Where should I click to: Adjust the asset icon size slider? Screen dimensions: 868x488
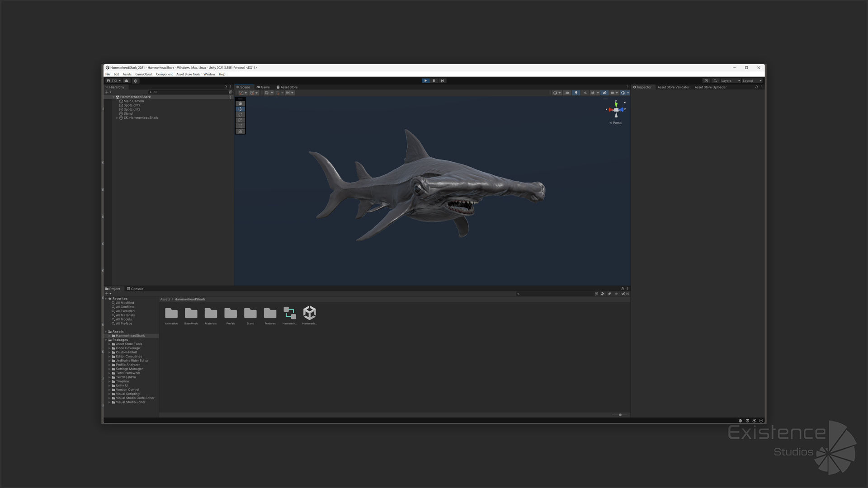pyautogui.click(x=620, y=415)
